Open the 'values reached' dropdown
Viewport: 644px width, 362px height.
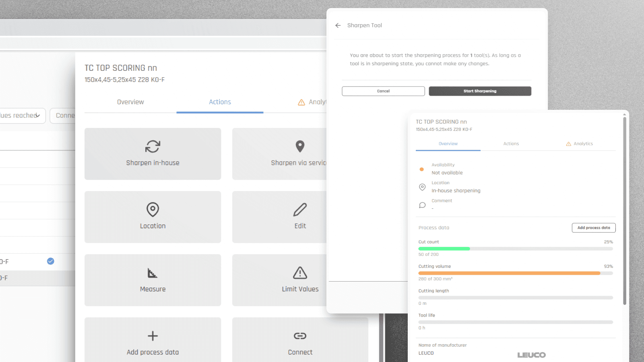click(x=22, y=116)
